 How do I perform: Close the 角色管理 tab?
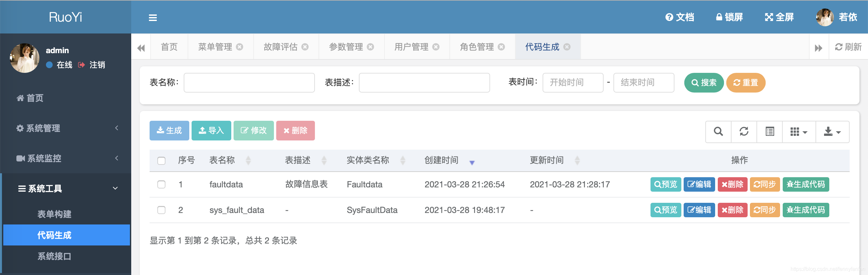(x=501, y=47)
